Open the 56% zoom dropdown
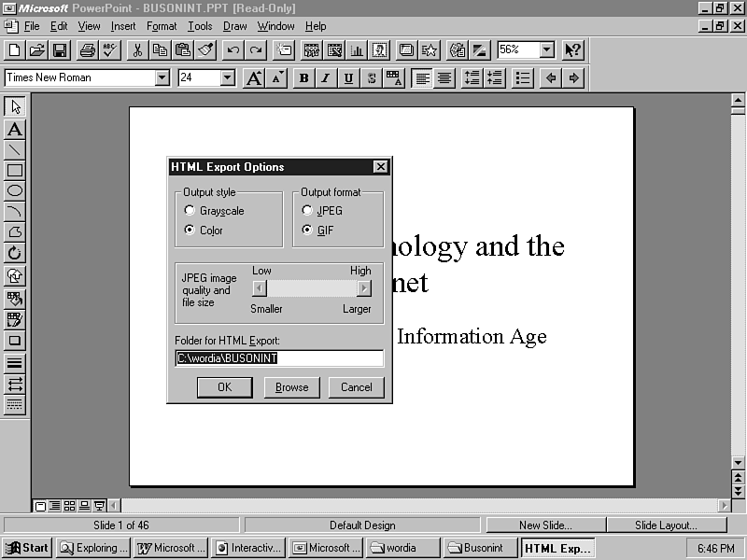Image resolution: width=747 pixels, height=560 pixels. coord(547,50)
